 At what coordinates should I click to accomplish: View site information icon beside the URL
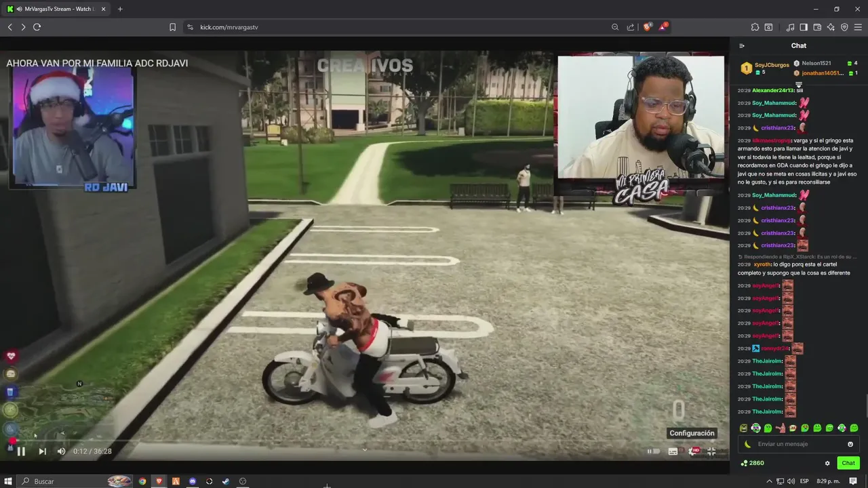point(190,27)
